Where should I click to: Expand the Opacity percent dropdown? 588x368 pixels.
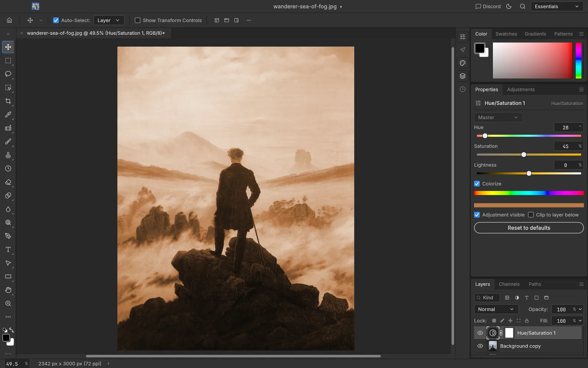click(580, 309)
